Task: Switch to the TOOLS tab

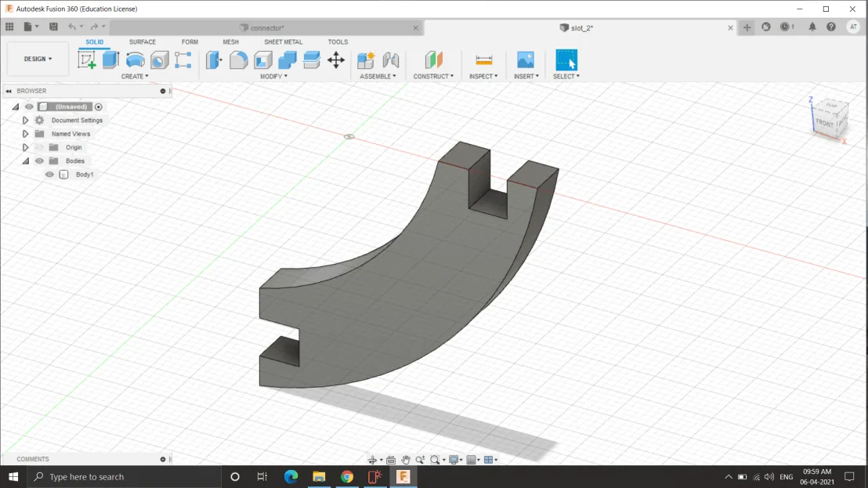Action: 338,42
